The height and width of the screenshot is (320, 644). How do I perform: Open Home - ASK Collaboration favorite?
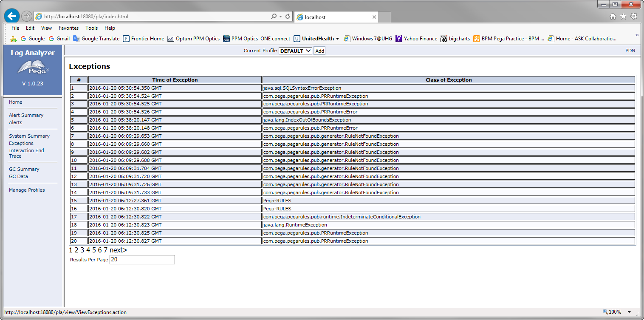coord(582,39)
